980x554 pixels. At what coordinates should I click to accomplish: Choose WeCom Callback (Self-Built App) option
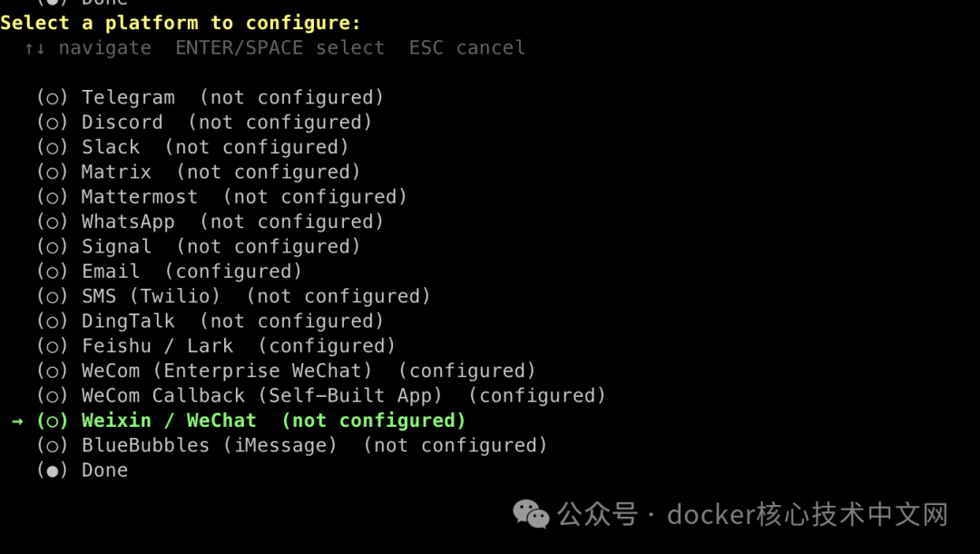(261, 396)
